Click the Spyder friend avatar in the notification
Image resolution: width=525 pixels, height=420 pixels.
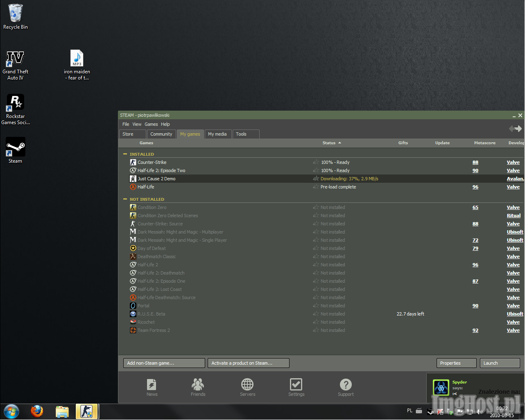(441, 388)
